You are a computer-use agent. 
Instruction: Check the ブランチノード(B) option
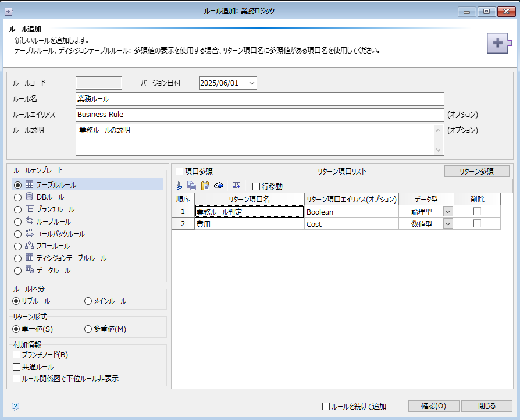pyautogui.click(x=17, y=355)
